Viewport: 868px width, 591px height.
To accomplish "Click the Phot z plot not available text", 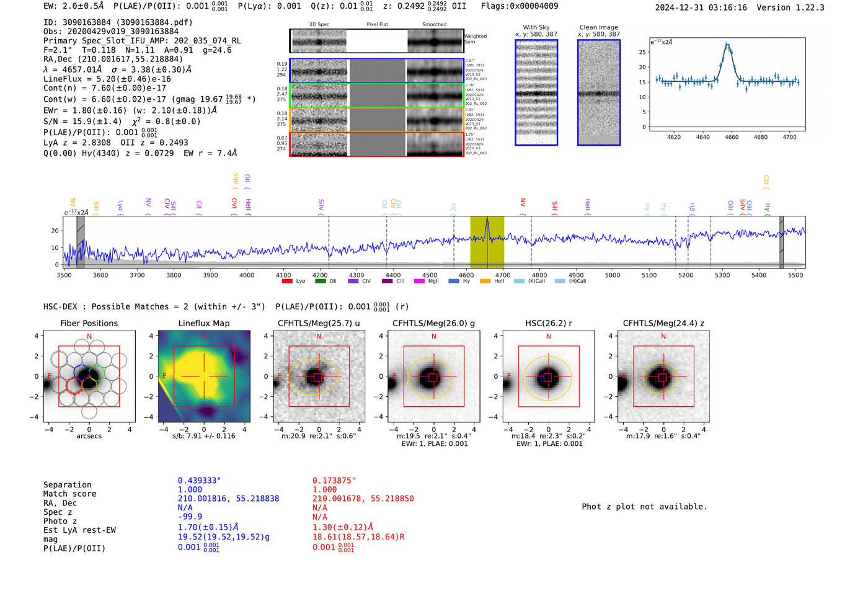I will [644, 507].
